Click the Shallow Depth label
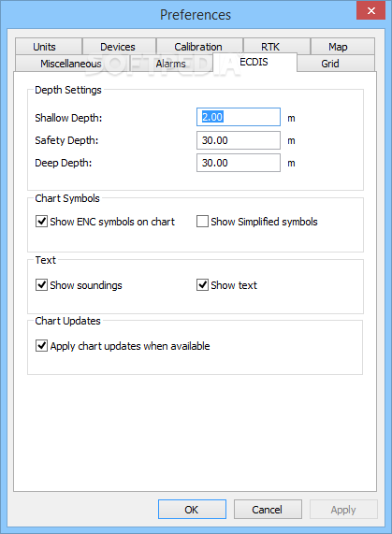This screenshot has height=534, width=392. coord(68,118)
